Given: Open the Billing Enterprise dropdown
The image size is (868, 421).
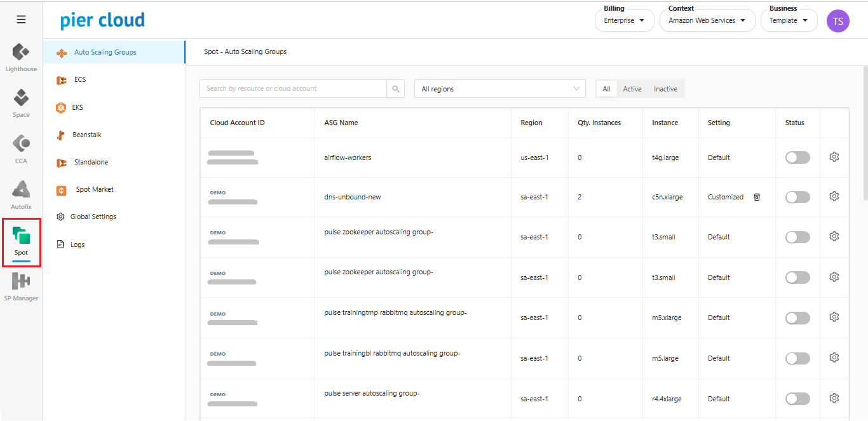Looking at the screenshot, I should (624, 20).
